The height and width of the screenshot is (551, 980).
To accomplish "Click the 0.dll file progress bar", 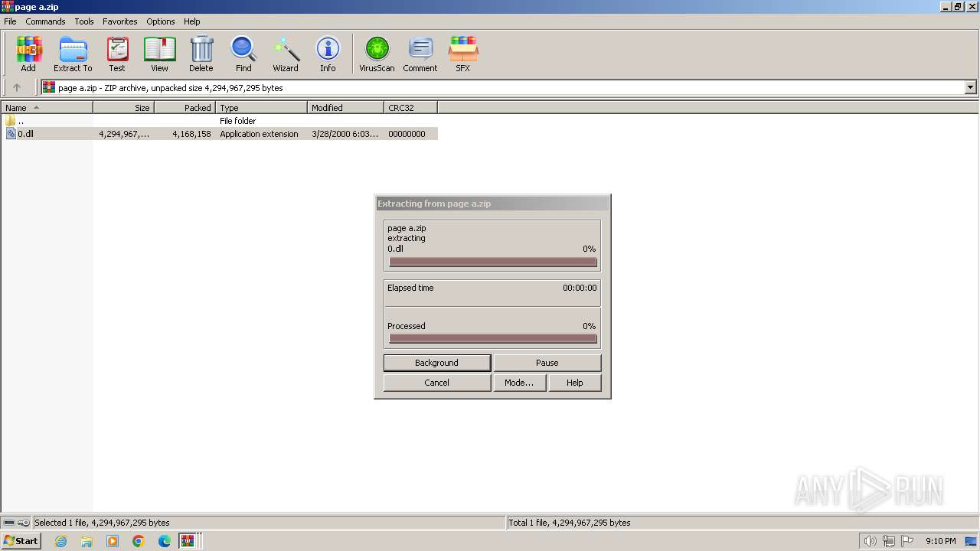I will (493, 262).
